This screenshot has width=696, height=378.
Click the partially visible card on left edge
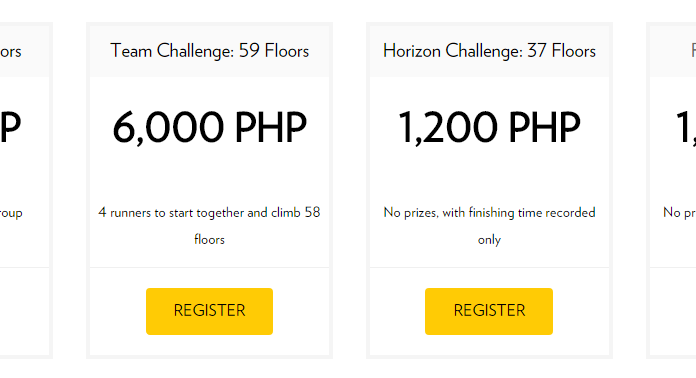(24, 190)
